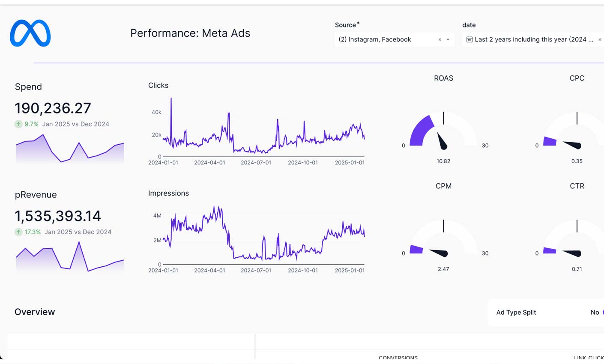Screen dimensions: 604x364
Task: Click the green up arrow beside 9.7%
Action: [18, 124]
